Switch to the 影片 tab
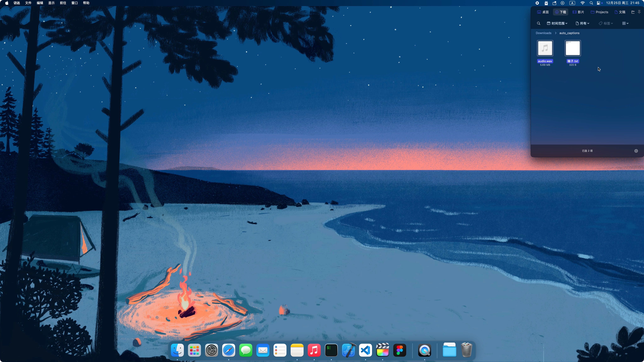This screenshot has height=362, width=644. [x=578, y=12]
